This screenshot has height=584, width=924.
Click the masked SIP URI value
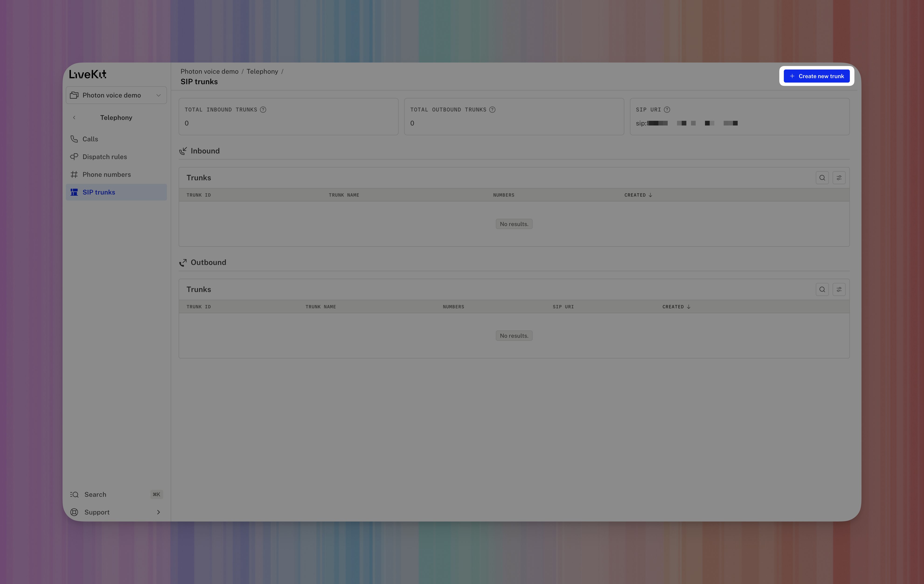(687, 123)
